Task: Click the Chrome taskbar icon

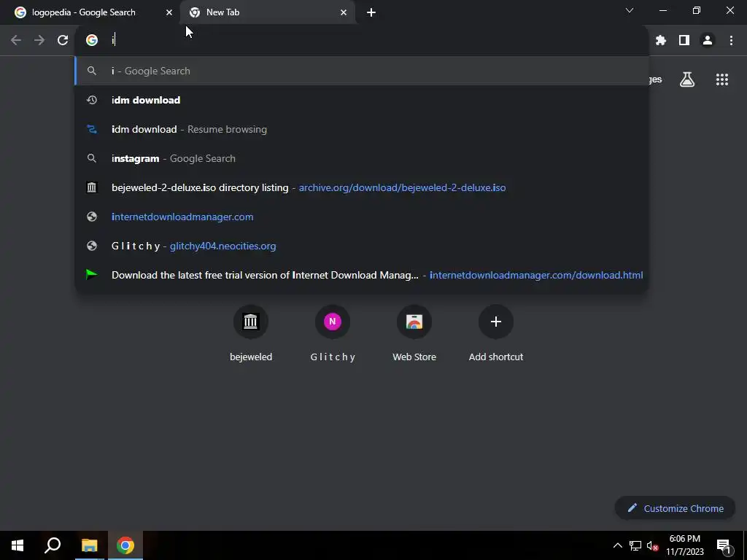Action: click(125, 545)
